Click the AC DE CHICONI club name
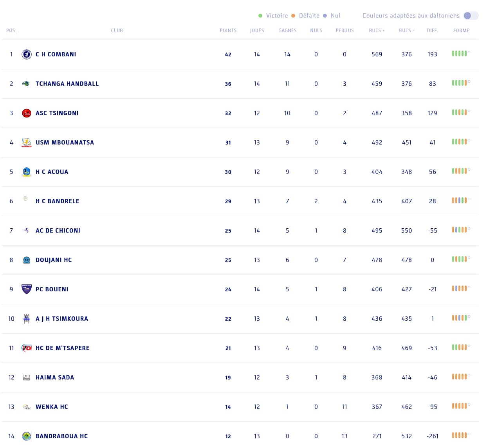This screenshot has width=496, height=448. (58, 231)
